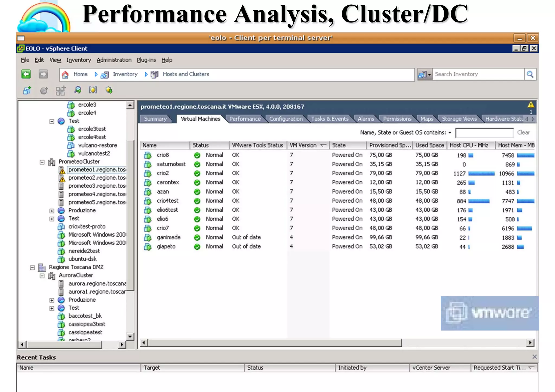Switch to the Tasks & Events tab
Viewport: 555px width, 392px height.
330,119
